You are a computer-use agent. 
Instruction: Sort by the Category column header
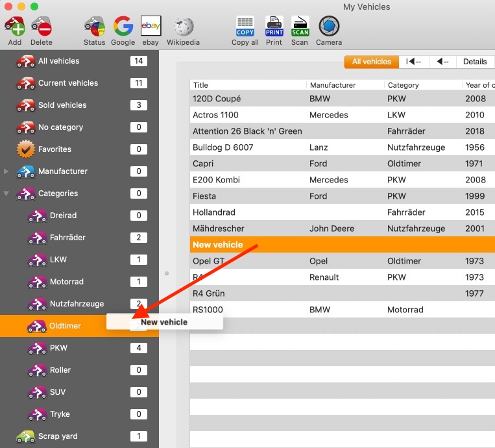point(424,85)
